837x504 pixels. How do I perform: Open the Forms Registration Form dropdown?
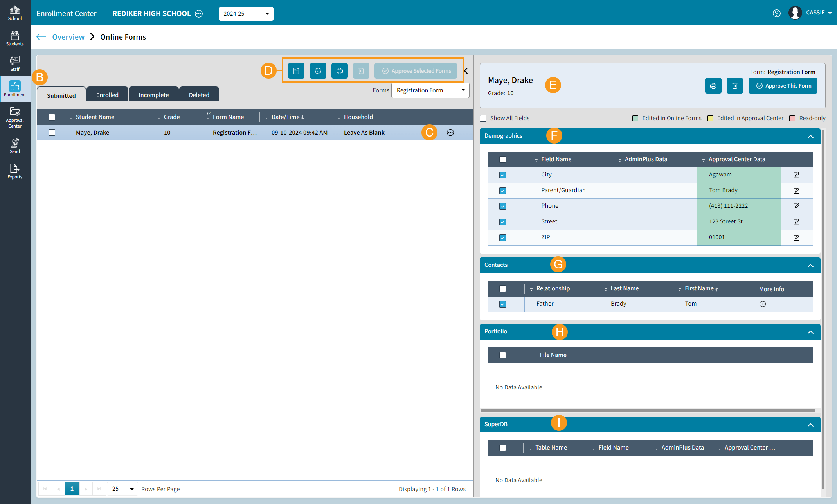[x=430, y=90]
